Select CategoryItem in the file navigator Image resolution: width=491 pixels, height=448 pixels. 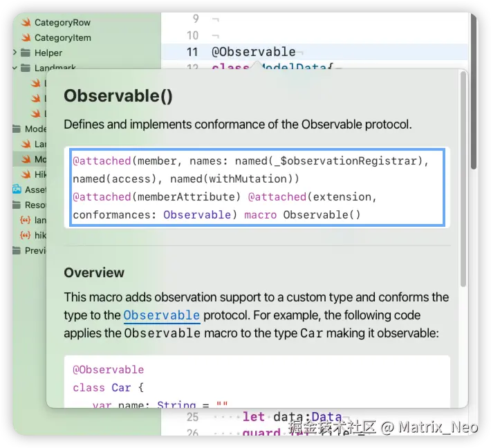point(63,37)
